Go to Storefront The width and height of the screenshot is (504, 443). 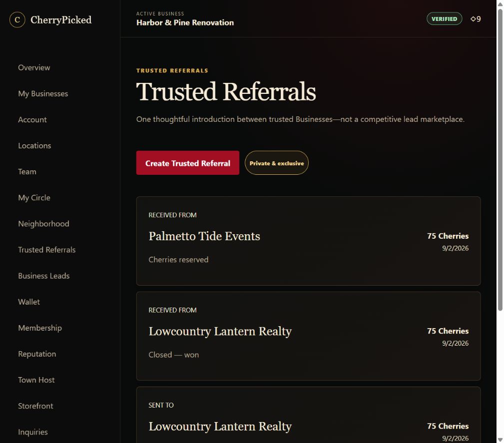pos(35,406)
